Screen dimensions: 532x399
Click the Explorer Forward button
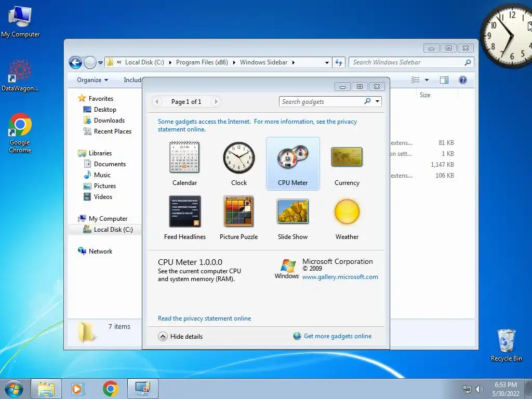click(x=90, y=62)
